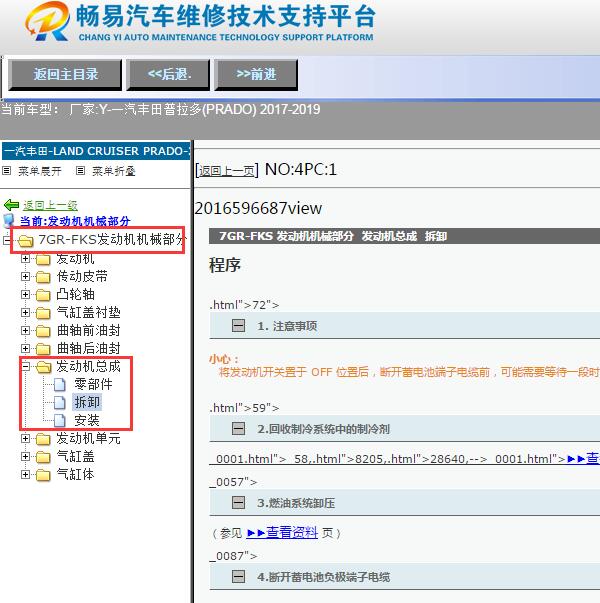Expand the 曲轴前油封 folder node
The height and width of the screenshot is (603, 600).
pos(25,330)
